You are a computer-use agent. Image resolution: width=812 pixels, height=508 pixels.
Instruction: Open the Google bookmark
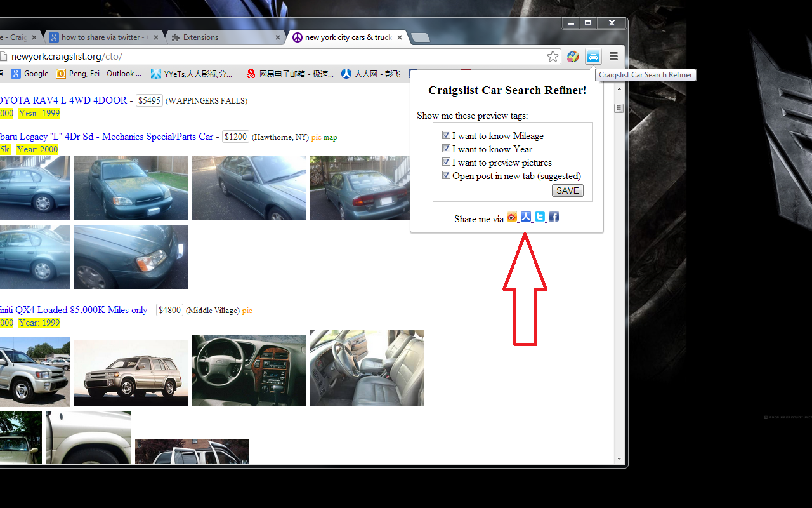(30, 74)
